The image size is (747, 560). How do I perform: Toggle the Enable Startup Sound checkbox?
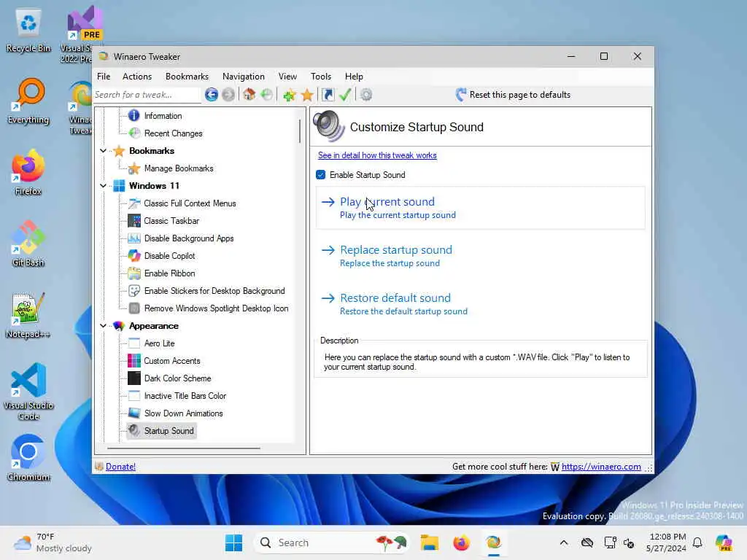point(321,175)
